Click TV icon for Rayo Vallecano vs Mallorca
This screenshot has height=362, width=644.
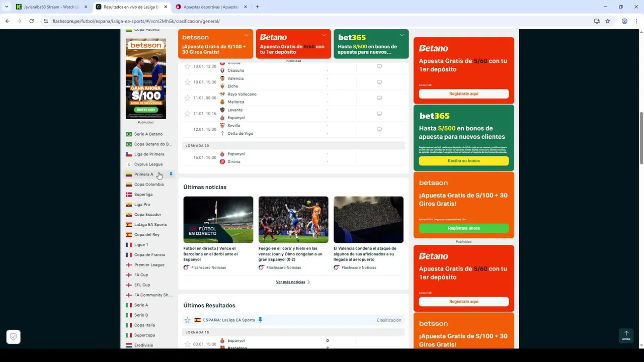coord(379,98)
